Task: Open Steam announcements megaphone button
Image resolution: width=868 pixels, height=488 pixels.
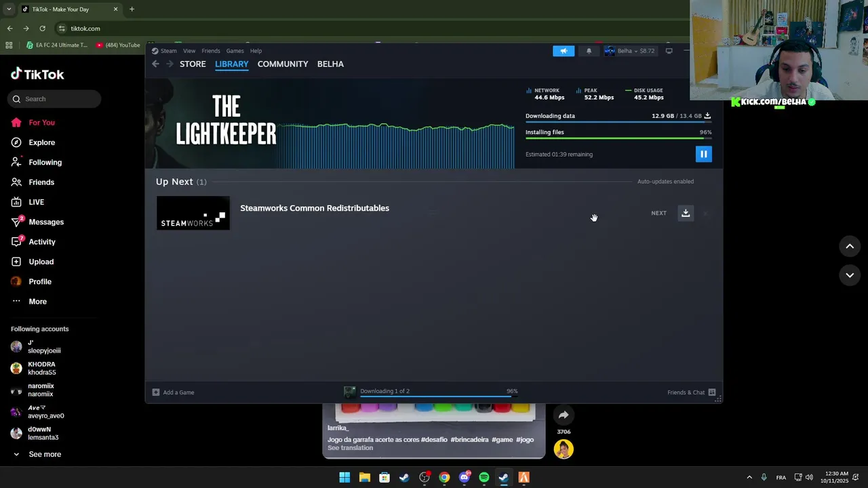Action: (564, 51)
